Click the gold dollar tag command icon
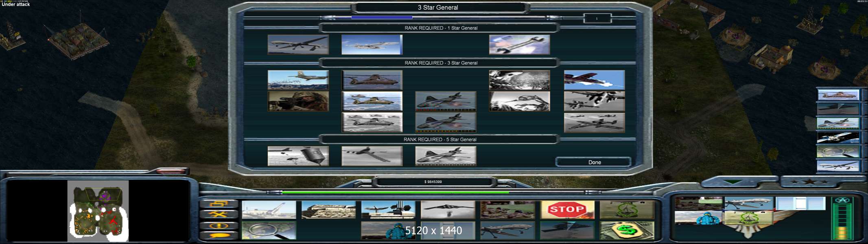Viewport: 868px width, 244px height. (x=627, y=231)
